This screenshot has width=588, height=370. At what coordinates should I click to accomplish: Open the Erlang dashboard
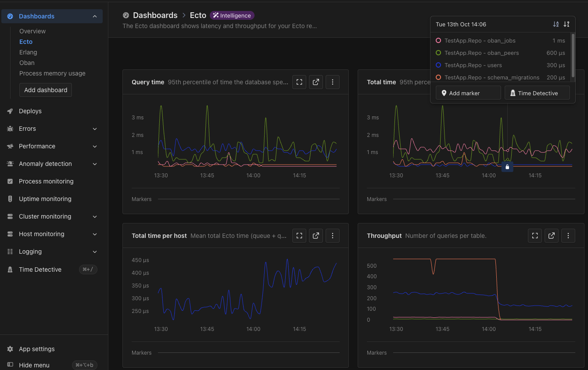point(28,52)
